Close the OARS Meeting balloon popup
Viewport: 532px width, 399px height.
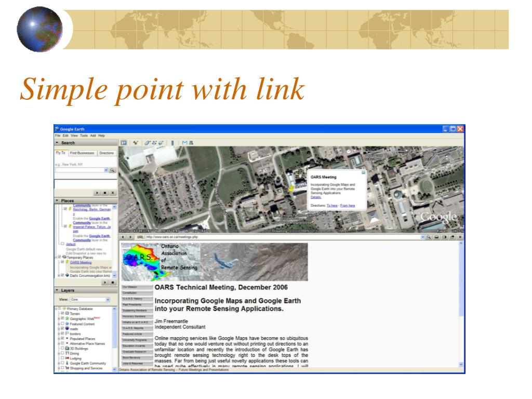[363, 172]
